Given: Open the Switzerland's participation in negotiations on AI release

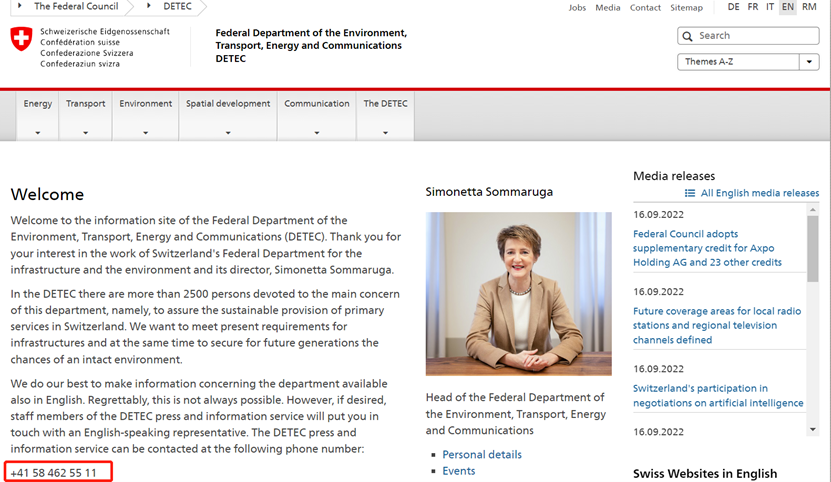Looking at the screenshot, I should (718, 396).
